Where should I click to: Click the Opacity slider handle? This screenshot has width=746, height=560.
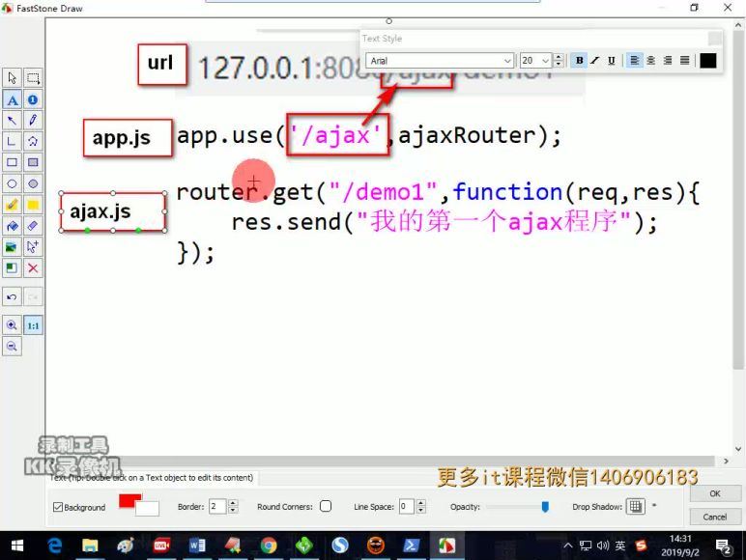545,506
